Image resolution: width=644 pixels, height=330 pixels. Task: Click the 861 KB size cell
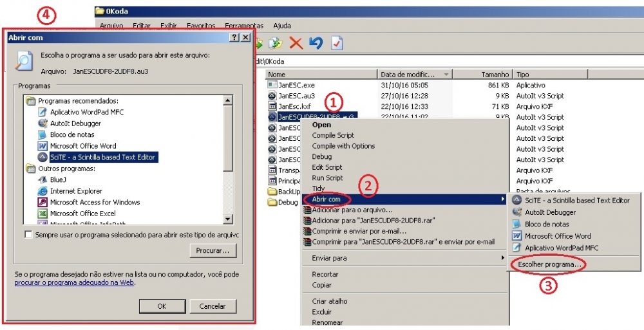(498, 86)
